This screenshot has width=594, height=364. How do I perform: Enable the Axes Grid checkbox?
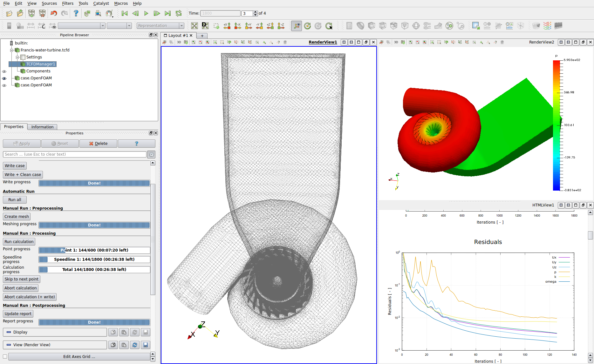[5, 357]
